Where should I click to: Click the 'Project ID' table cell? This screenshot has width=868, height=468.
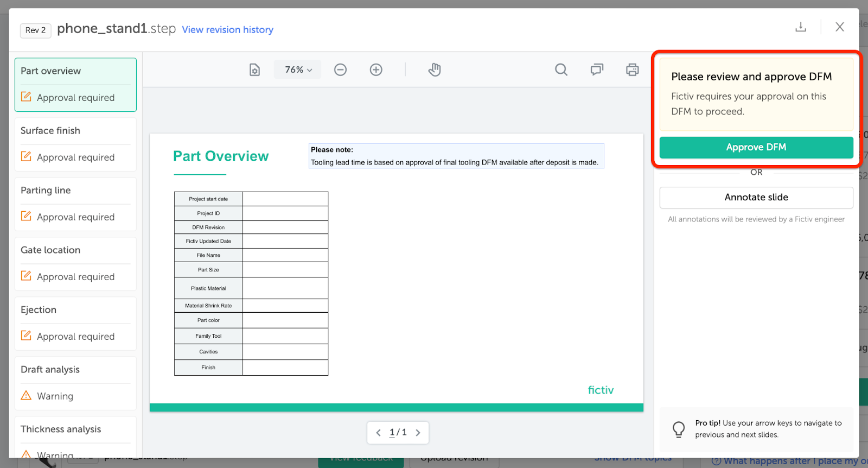coord(208,213)
